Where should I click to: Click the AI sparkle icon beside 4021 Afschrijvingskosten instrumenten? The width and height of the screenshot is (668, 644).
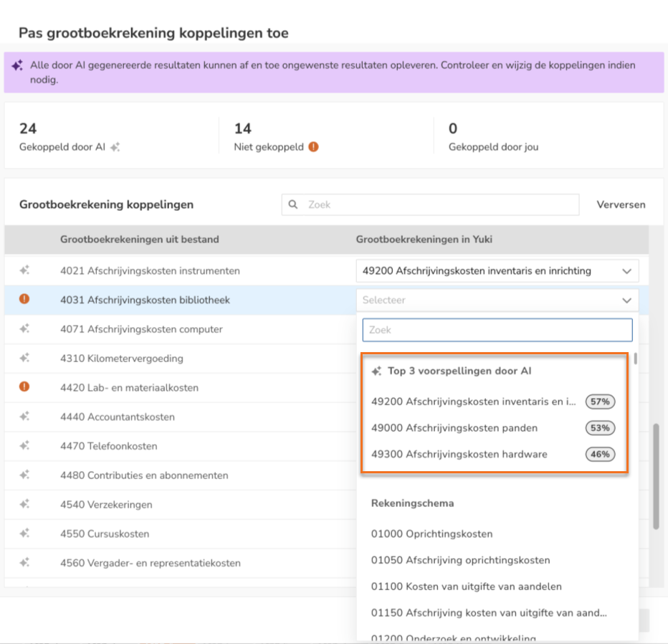pyautogui.click(x=24, y=270)
